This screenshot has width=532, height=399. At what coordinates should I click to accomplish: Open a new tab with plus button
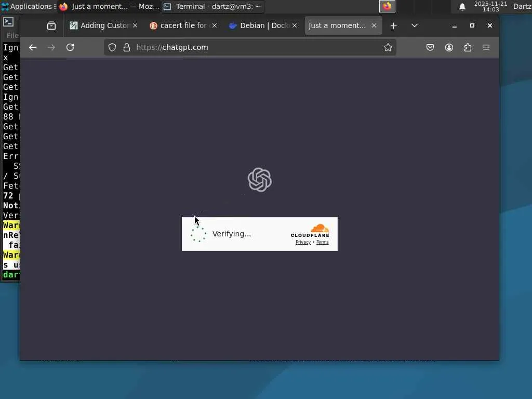point(394,26)
